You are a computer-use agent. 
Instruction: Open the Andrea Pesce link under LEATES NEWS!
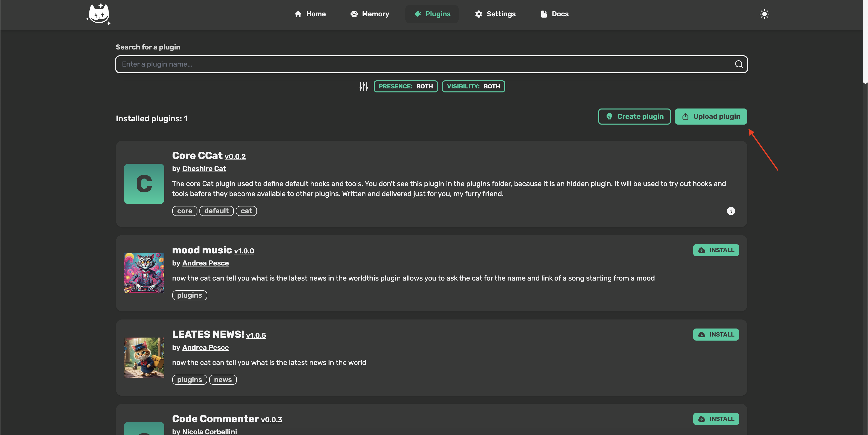point(205,347)
